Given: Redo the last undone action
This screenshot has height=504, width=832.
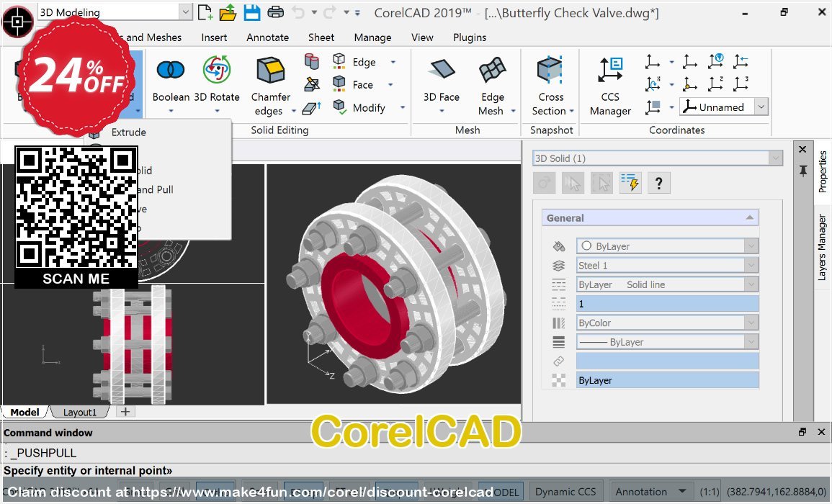Looking at the screenshot, I should (329, 12).
